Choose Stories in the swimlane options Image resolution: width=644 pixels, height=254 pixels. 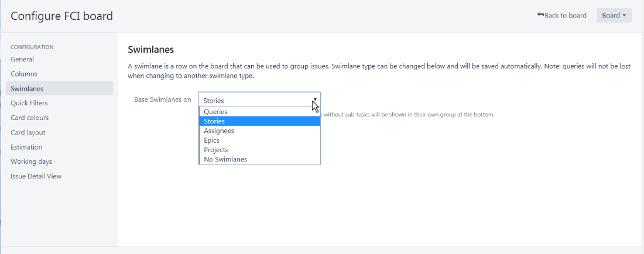click(x=259, y=121)
